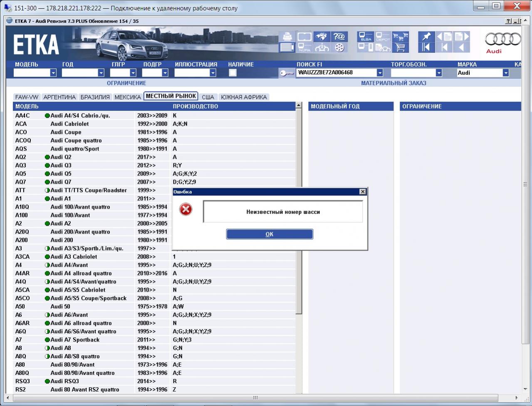Click the model list scroll-up arrow
This screenshot has width=532, height=406.
click(299, 106)
